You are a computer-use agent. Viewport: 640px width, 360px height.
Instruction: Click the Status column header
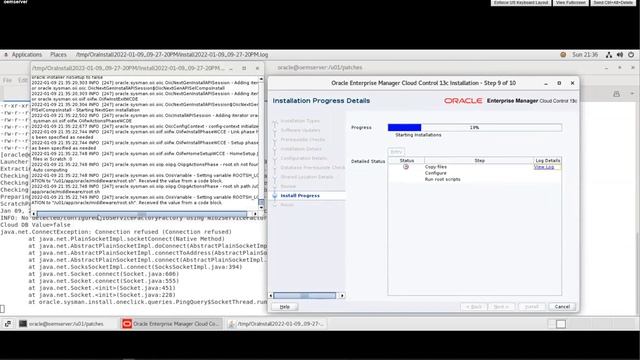407,160
